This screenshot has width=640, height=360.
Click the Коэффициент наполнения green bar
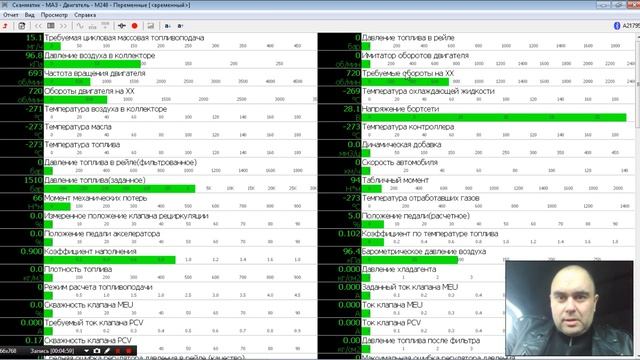pos(110,260)
